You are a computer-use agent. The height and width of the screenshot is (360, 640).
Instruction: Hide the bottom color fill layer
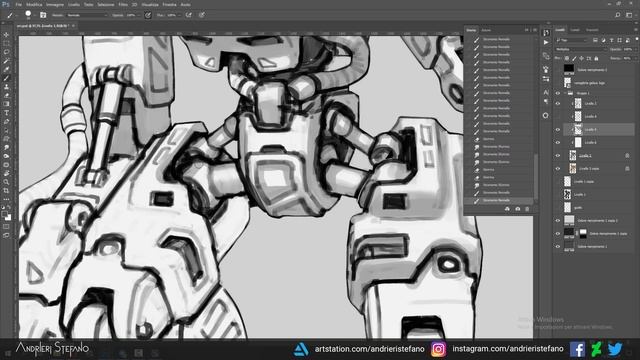click(x=558, y=247)
